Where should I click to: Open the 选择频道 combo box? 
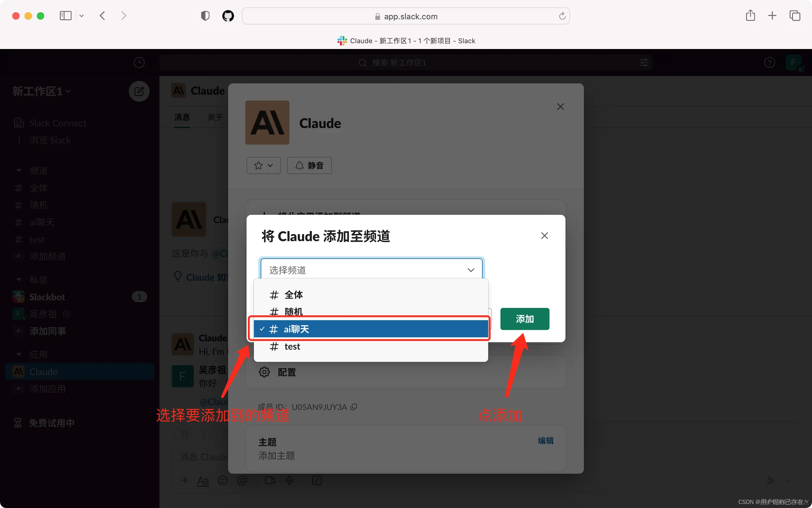click(372, 270)
